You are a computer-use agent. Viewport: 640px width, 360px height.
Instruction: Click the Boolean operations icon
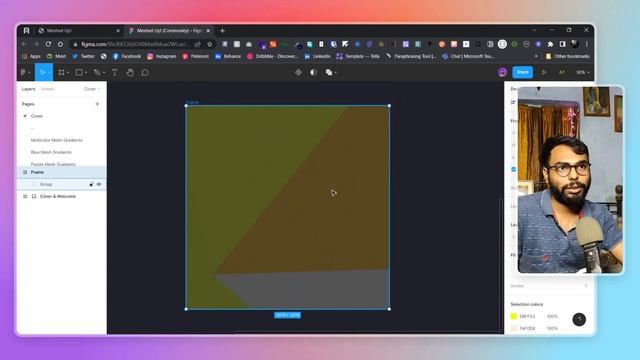coord(329,72)
